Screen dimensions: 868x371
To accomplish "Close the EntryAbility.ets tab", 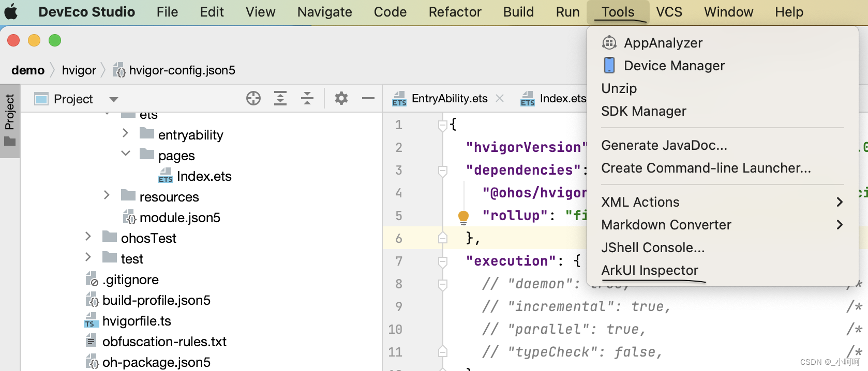I will pos(500,98).
